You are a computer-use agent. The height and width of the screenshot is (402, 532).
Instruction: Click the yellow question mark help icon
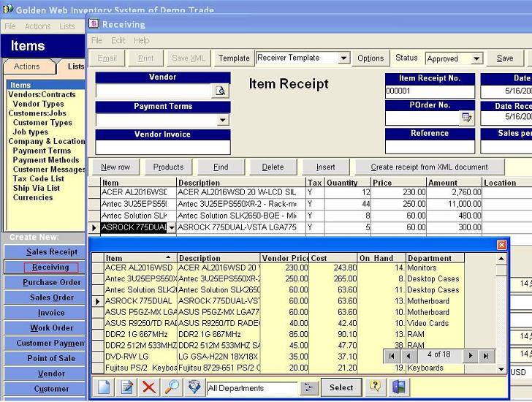376,387
